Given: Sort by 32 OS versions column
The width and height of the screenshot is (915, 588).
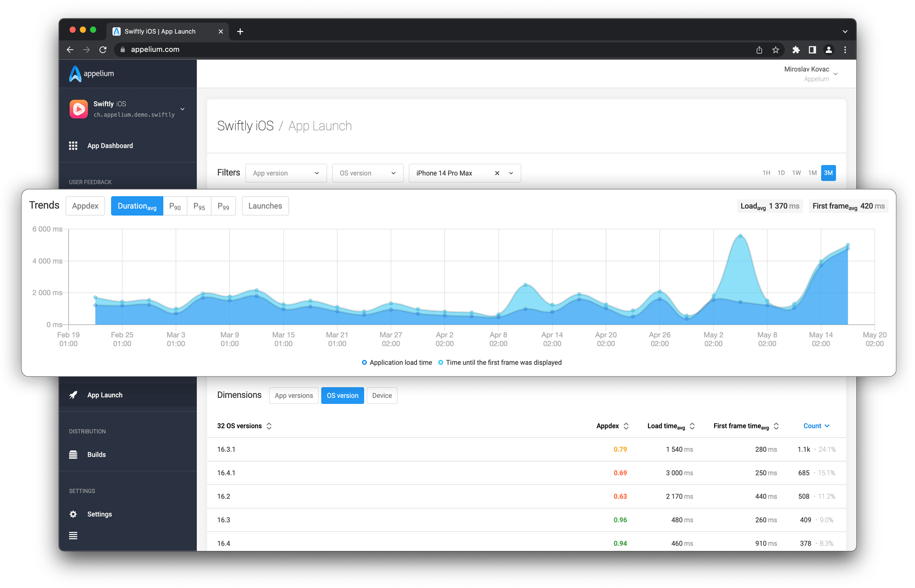Looking at the screenshot, I should click(244, 426).
